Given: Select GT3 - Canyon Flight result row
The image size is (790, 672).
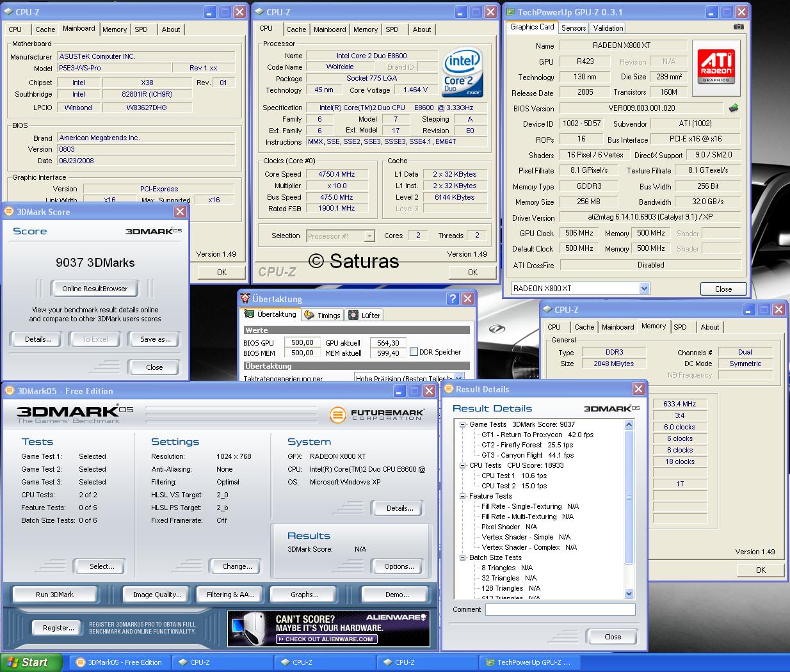Looking at the screenshot, I should [x=528, y=455].
